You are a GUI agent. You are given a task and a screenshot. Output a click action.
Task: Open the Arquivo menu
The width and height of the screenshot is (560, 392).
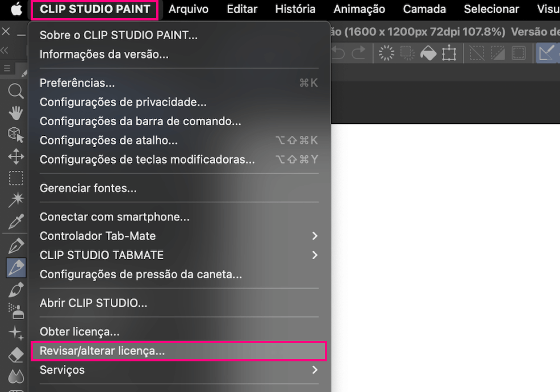coord(188,9)
